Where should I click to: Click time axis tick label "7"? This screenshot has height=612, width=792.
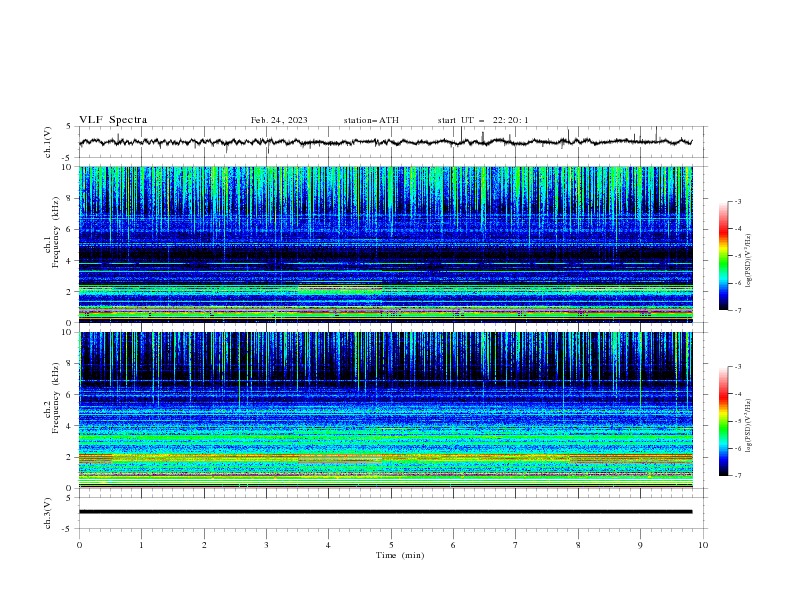(516, 545)
